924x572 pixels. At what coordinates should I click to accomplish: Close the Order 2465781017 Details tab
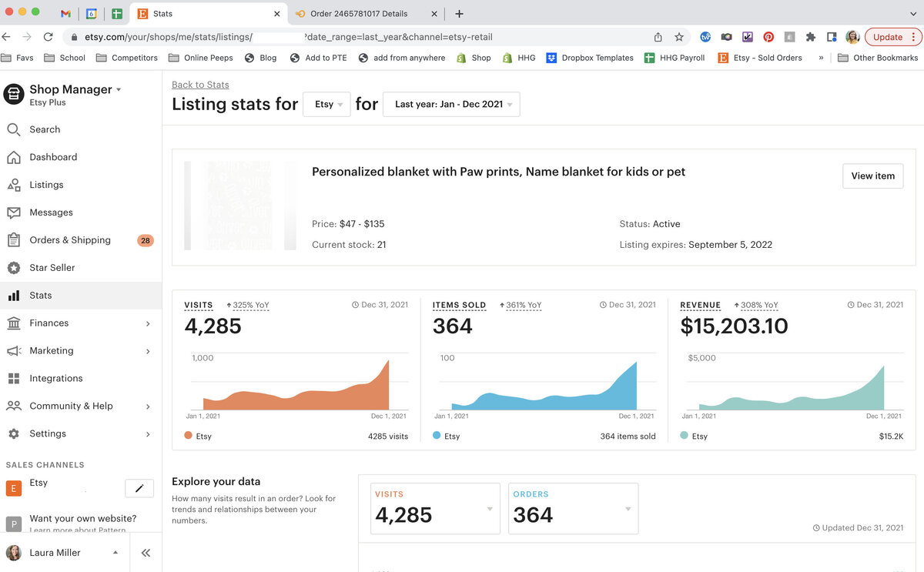coord(434,14)
